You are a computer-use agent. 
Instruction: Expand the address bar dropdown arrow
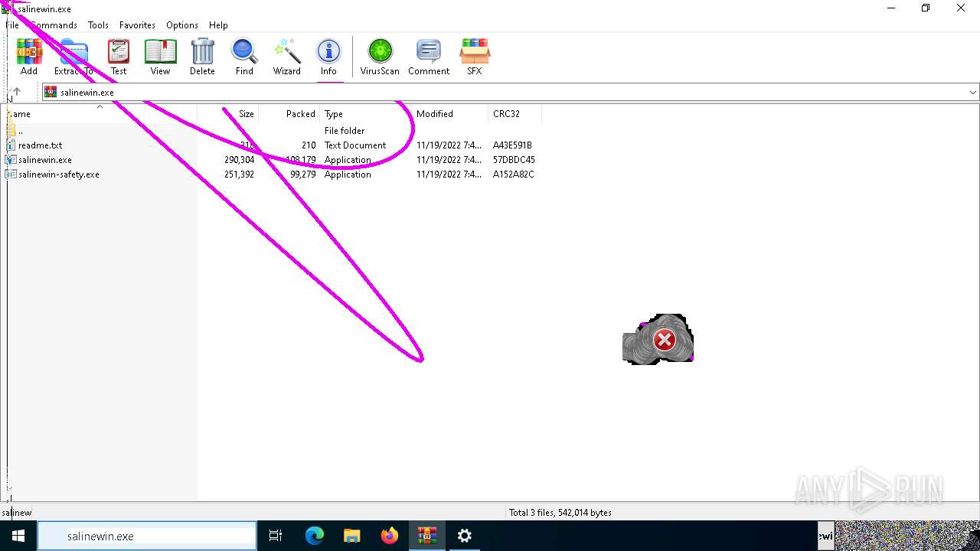(x=973, y=92)
